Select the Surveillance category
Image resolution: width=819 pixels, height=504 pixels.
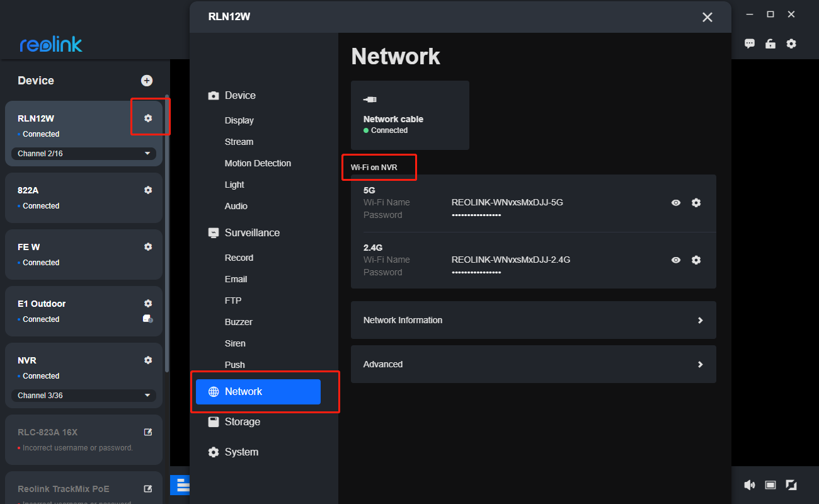244,233
